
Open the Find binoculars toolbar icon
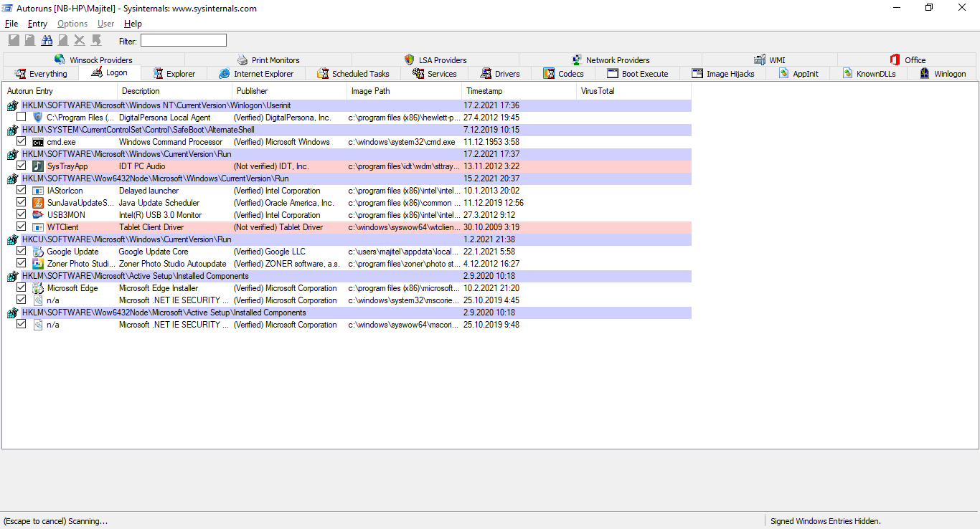pyautogui.click(x=47, y=40)
